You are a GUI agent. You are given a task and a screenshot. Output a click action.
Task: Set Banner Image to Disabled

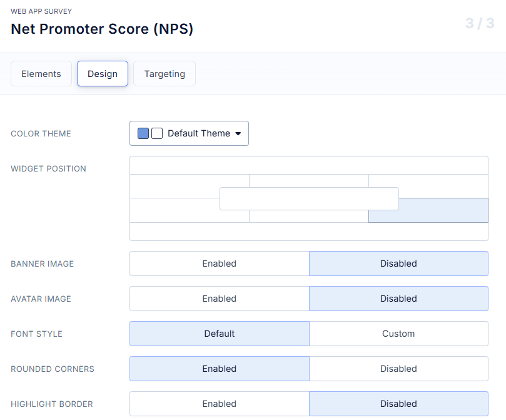click(x=398, y=264)
